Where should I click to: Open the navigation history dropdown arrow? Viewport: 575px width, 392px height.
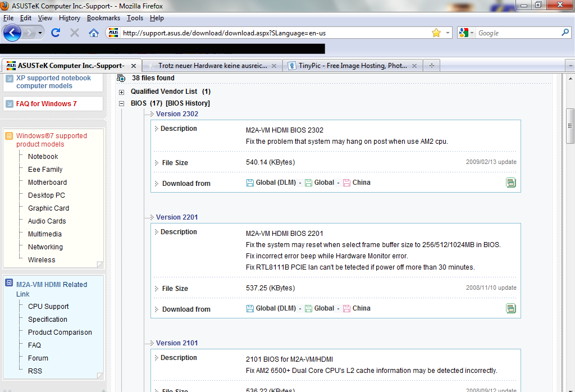40,33
